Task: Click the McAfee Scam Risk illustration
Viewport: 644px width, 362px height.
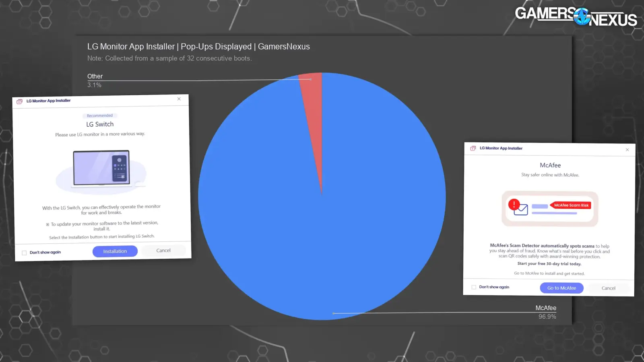Action: point(550,209)
